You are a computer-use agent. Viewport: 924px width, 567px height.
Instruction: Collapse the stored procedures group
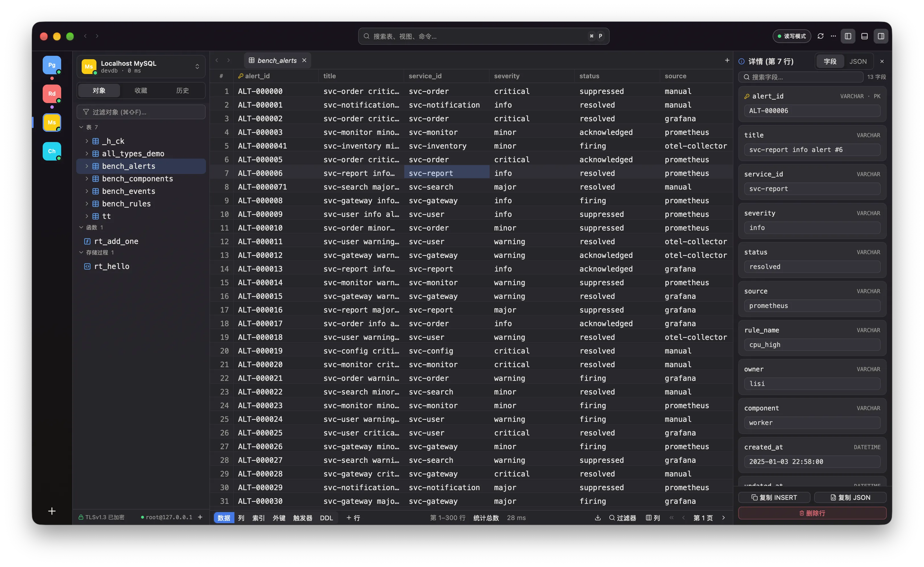(81, 252)
